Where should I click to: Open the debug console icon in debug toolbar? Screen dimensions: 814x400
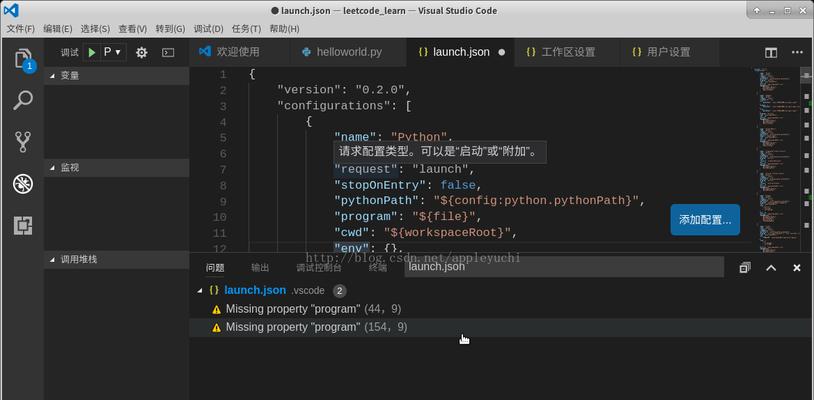tap(168, 52)
